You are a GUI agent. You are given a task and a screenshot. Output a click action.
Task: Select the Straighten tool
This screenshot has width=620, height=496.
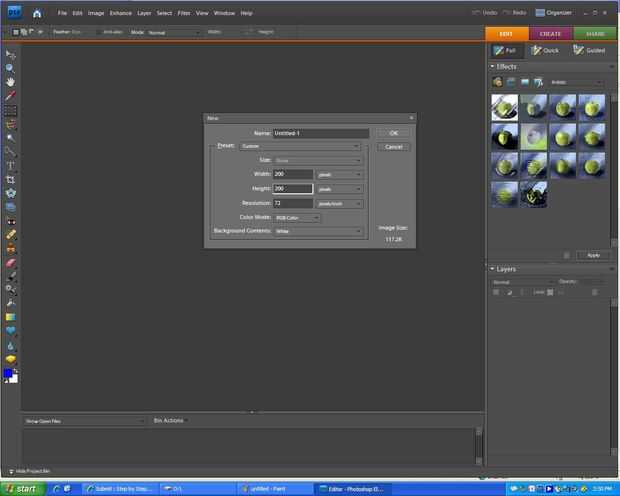point(11,207)
